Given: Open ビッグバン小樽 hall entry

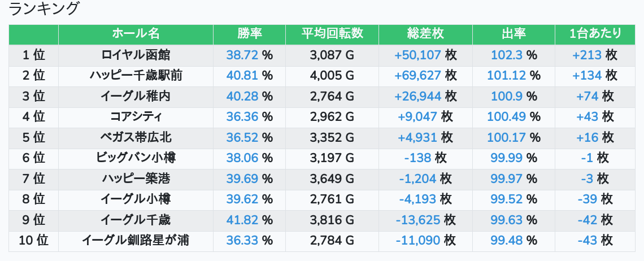Looking at the screenshot, I should click(136, 158).
